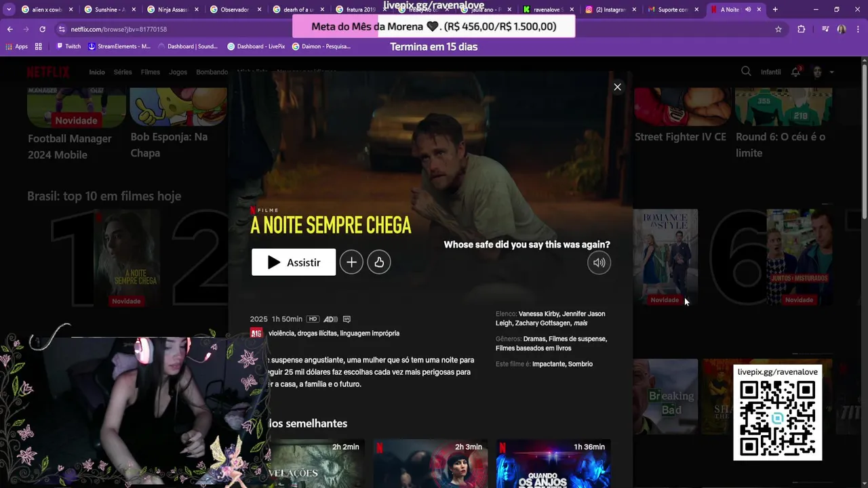This screenshot has height=488, width=868.
Task: Open the Zachary Gottsagen cast link
Action: (543, 323)
